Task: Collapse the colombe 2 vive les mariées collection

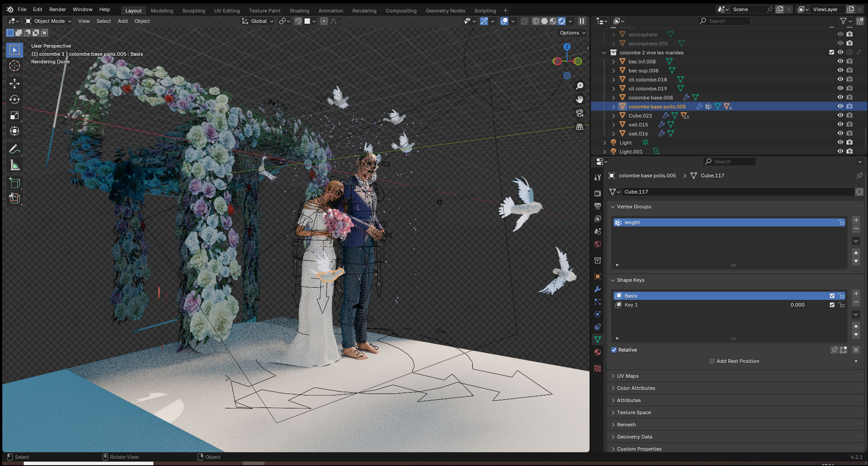Action: 604,53
